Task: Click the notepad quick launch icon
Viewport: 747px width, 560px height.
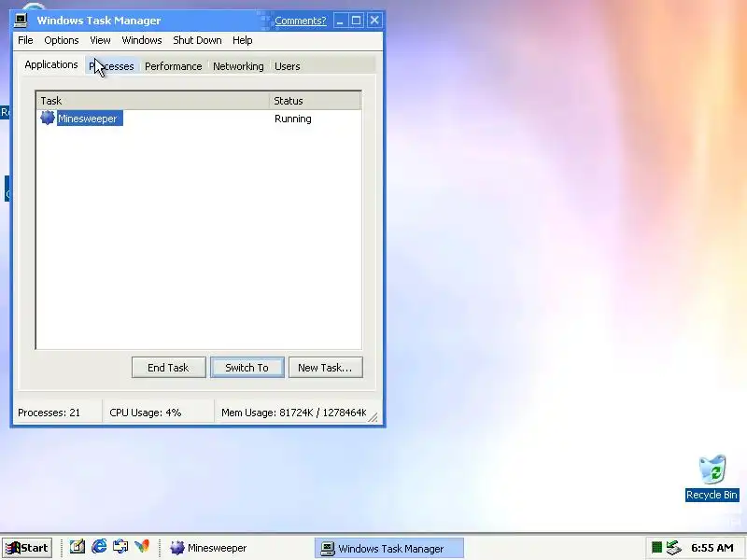Action: [x=78, y=547]
